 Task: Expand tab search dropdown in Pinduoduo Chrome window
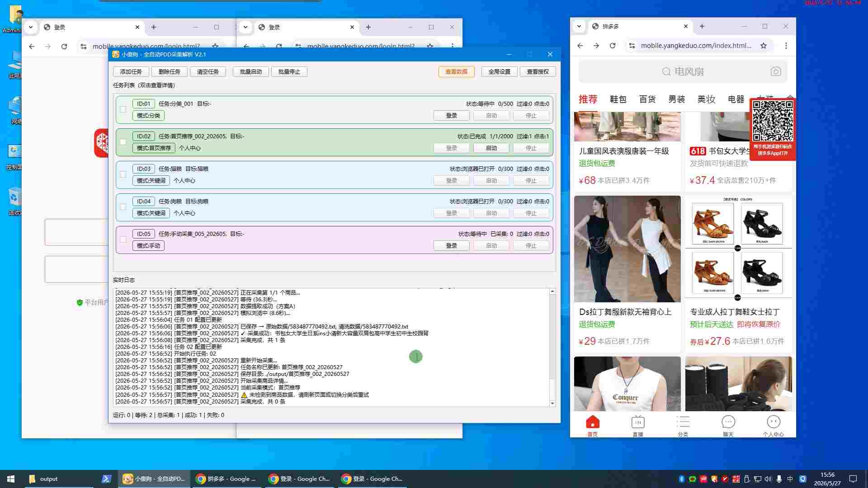579,26
